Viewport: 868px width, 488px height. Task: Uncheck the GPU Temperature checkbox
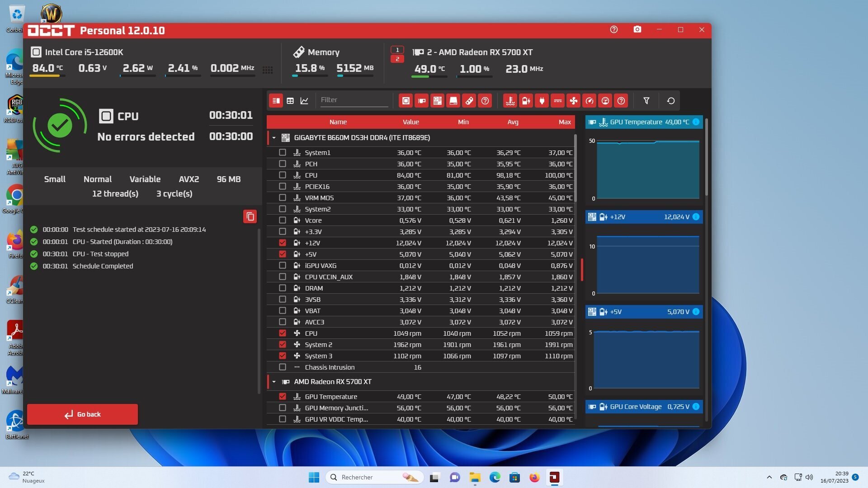283,397
